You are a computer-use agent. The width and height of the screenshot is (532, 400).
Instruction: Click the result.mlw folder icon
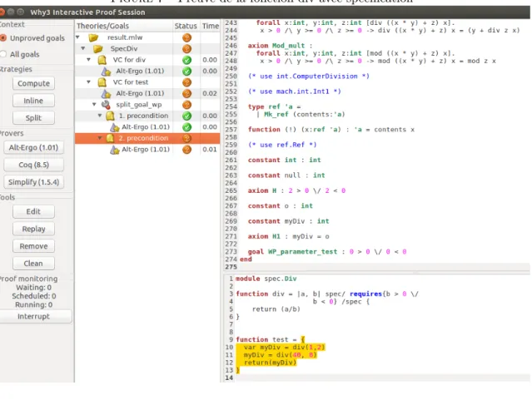click(93, 37)
